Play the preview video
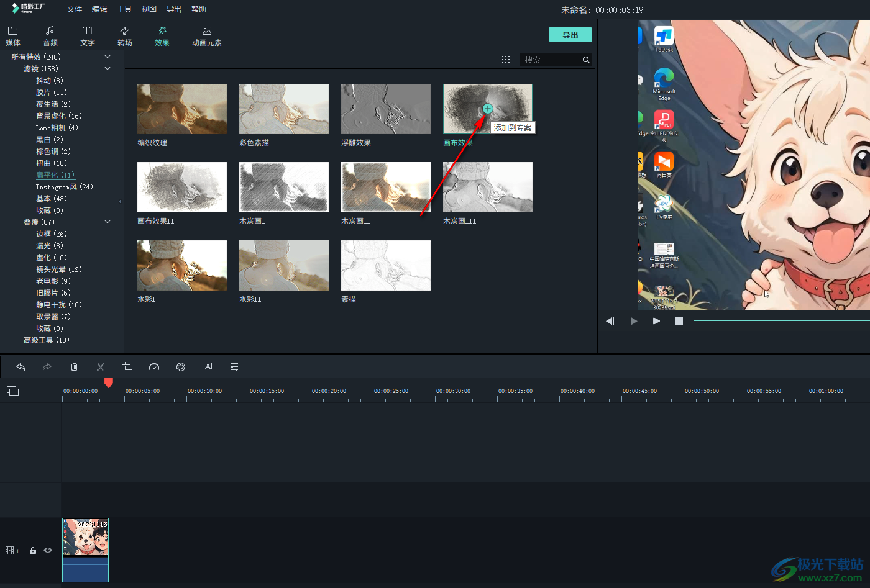 pyautogui.click(x=656, y=321)
